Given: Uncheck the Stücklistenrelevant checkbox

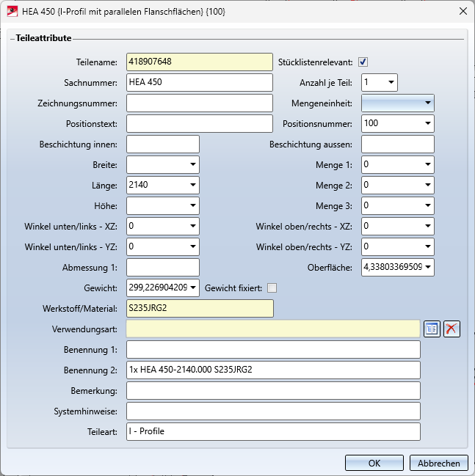Looking at the screenshot, I should pos(363,62).
